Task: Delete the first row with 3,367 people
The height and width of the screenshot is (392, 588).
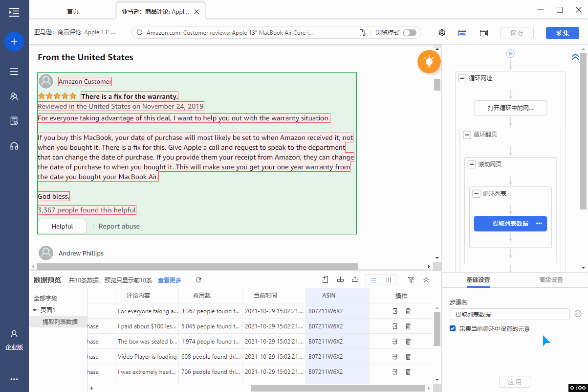Action: [408, 311]
